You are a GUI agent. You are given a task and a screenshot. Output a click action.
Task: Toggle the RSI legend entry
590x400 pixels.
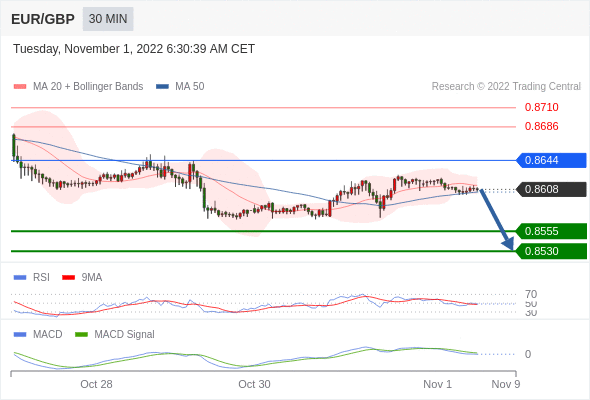(32, 277)
